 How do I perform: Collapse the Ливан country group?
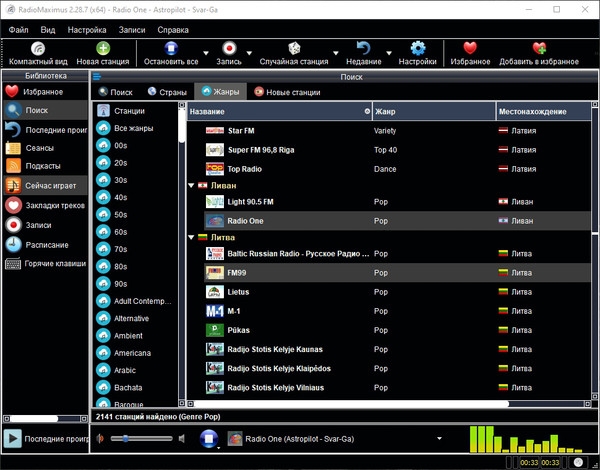pyautogui.click(x=192, y=186)
